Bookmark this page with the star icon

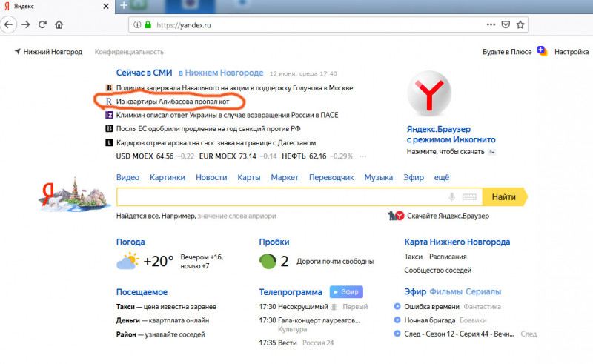point(520,24)
